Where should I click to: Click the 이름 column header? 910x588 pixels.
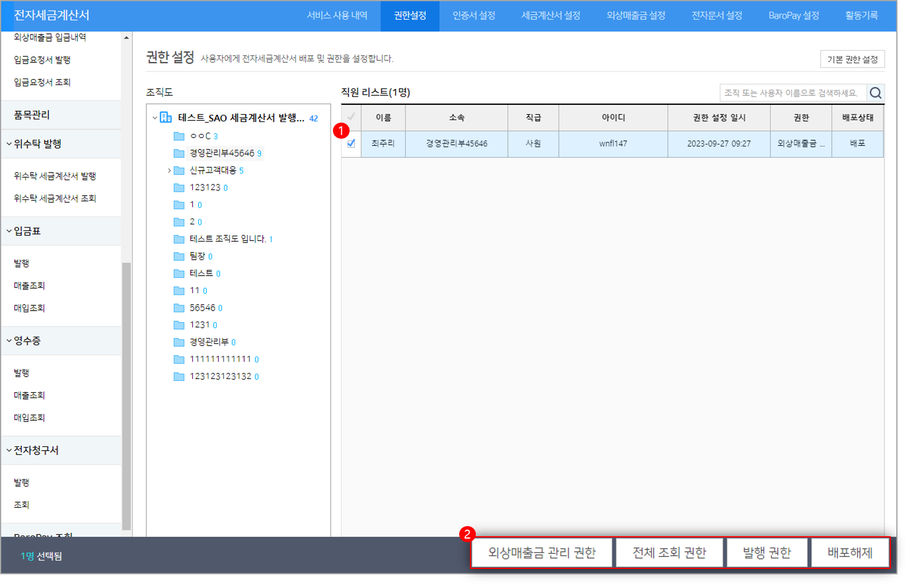384,118
